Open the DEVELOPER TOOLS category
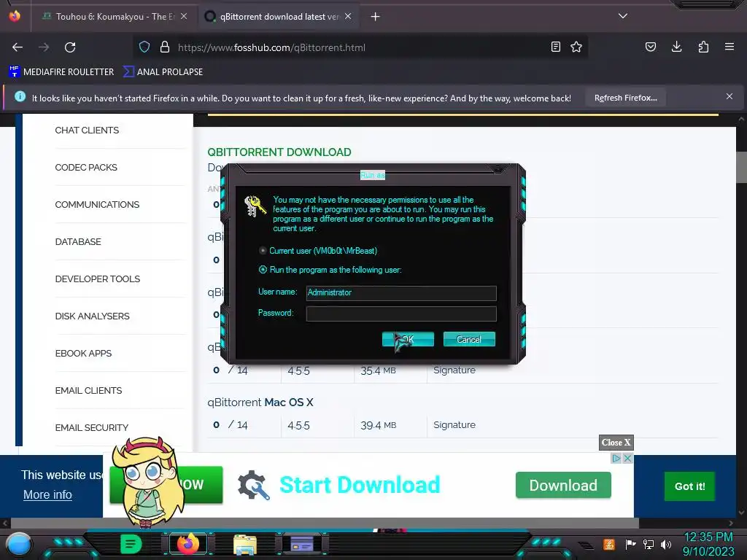The height and width of the screenshot is (560, 747). coord(97,279)
